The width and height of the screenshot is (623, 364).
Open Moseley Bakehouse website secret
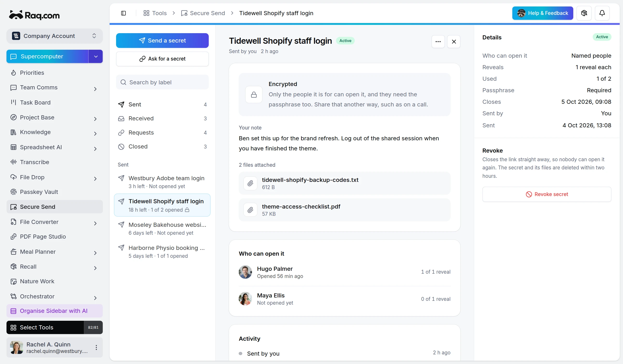(x=162, y=228)
